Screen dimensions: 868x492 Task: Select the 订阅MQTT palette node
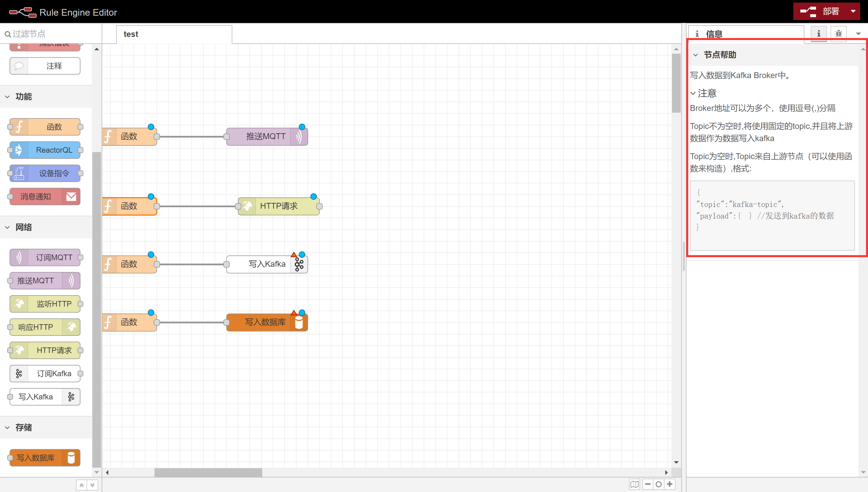[45, 257]
